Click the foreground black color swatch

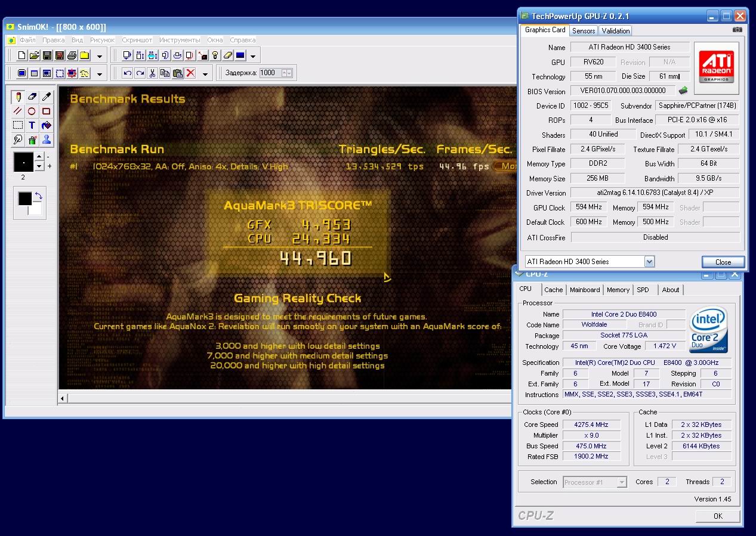point(24,199)
